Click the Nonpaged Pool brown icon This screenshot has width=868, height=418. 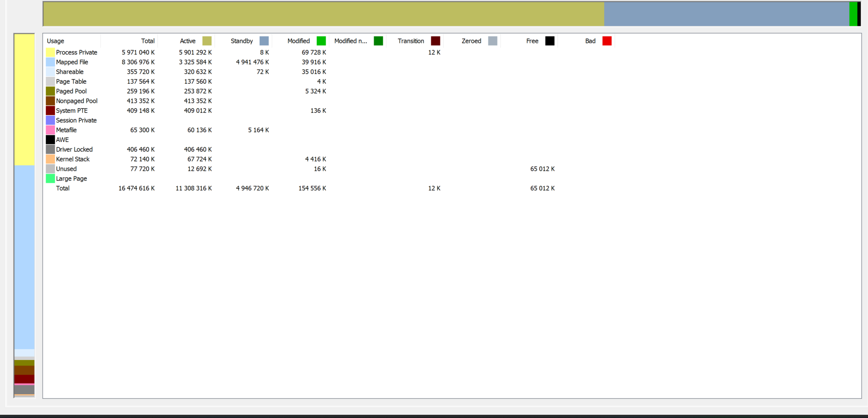click(50, 101)
